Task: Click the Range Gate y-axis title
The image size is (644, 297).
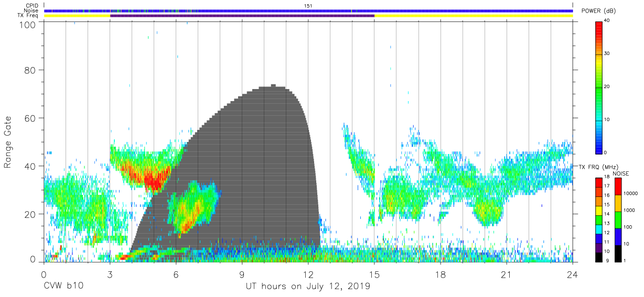Action: (8, 142)
